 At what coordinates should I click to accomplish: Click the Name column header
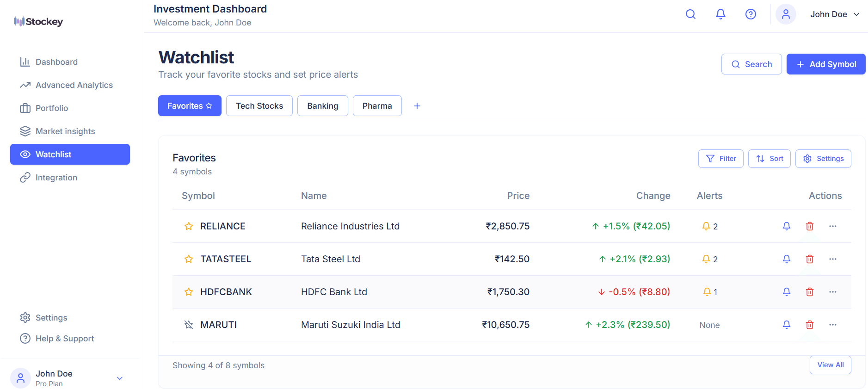314,196
